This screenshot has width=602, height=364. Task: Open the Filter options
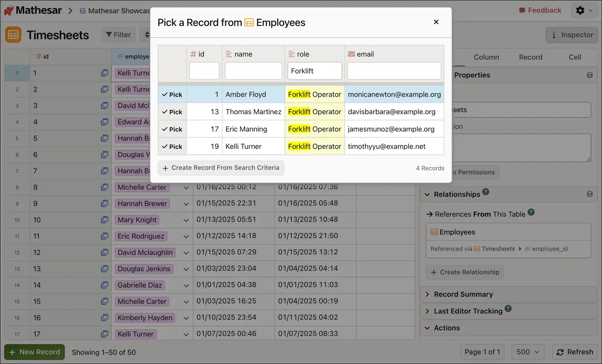click(119, 35)
